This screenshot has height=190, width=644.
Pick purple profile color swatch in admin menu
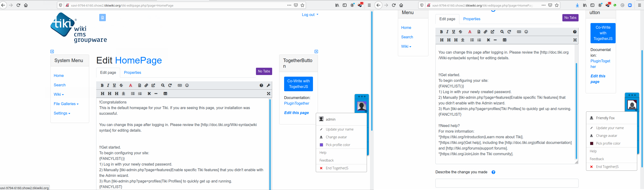coord(321,145)
